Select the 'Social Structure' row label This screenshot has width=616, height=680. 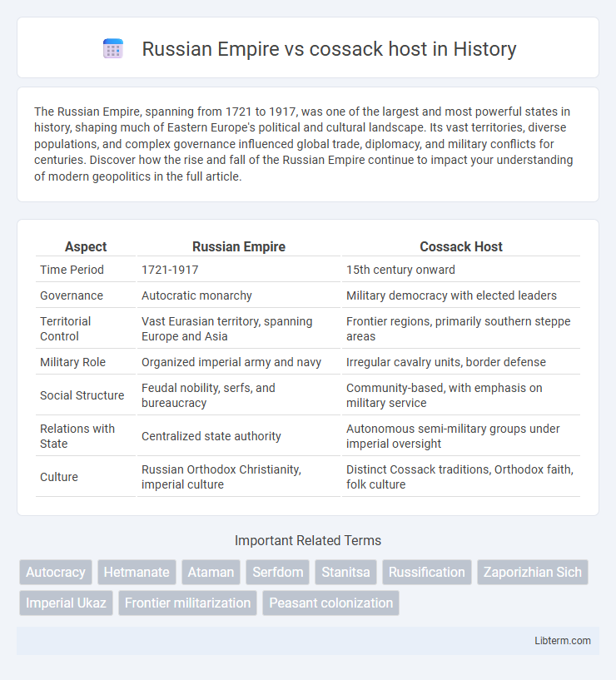[x=82, y=395]
